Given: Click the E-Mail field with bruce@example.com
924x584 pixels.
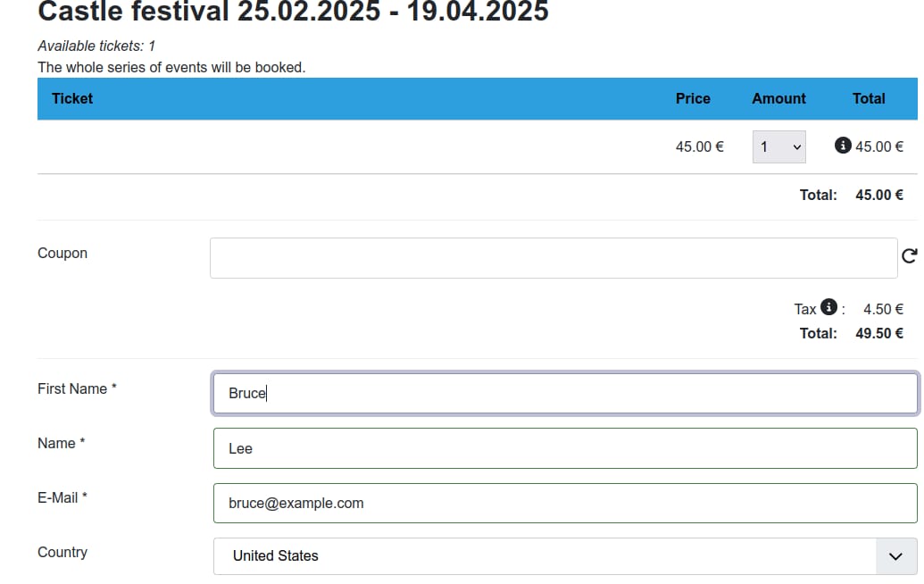Looking at the screenshot, I should (x=565, y=503).
